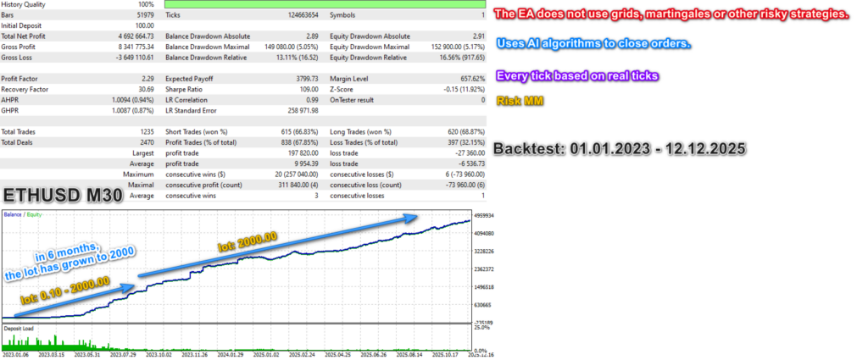Select average loss trade value -6 536.73

tap(471, 164)
